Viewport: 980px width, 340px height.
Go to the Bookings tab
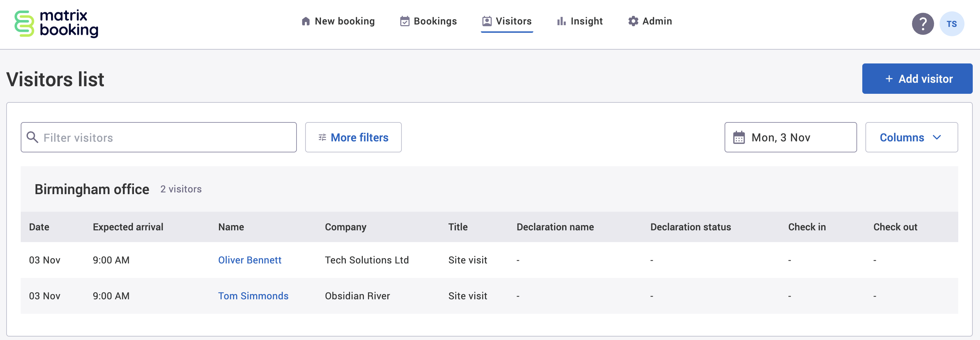point(428,21)
